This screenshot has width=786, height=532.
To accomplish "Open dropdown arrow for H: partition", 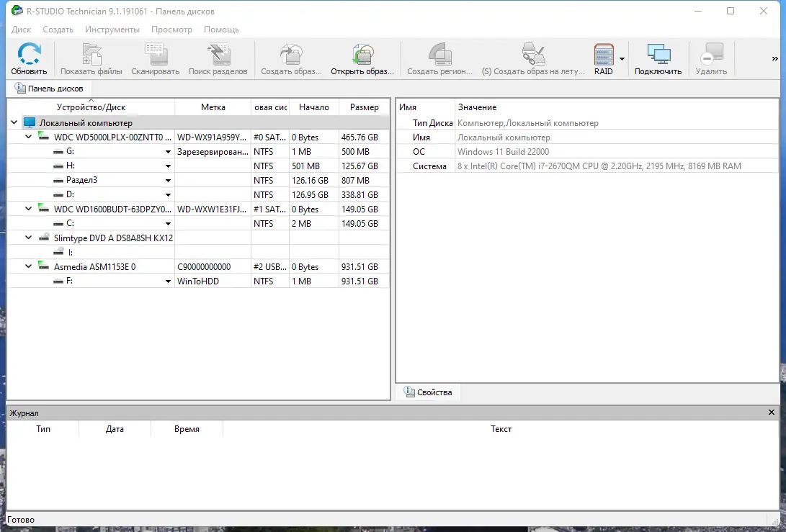I will (x=168, y=166).
